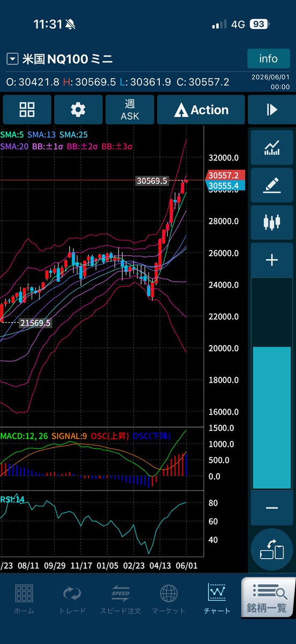
Task: Tap the 04/13 date axis label
Action: pyautogui.click(x=159, y=566)
